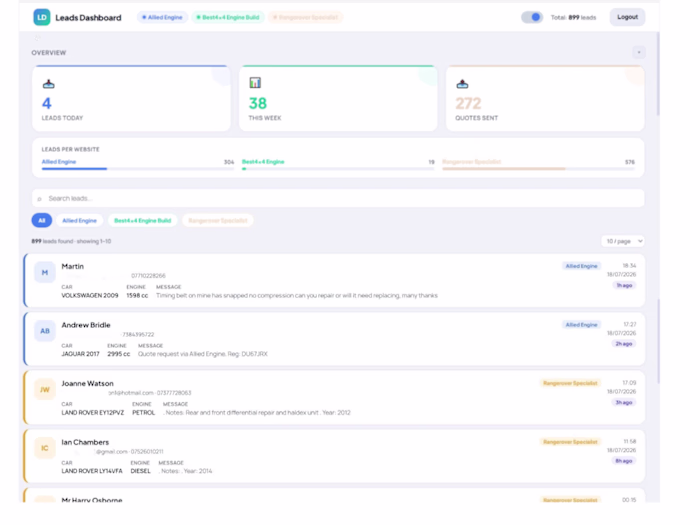
Task: Select the Best4x4 Engine Build filter pill
Action: click(142, 221)
